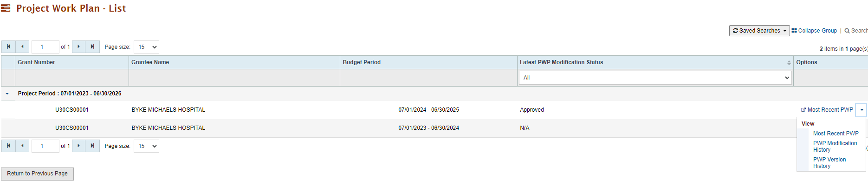The image size is (868, 181).
Task: Select PWP Version History menu item
Action: click(829, 163)
